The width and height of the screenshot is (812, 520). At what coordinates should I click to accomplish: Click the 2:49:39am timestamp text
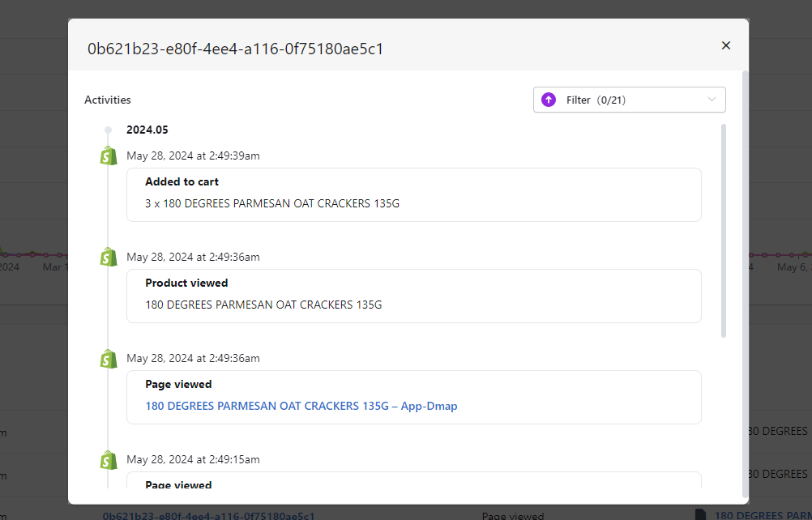tap(193, 156)
